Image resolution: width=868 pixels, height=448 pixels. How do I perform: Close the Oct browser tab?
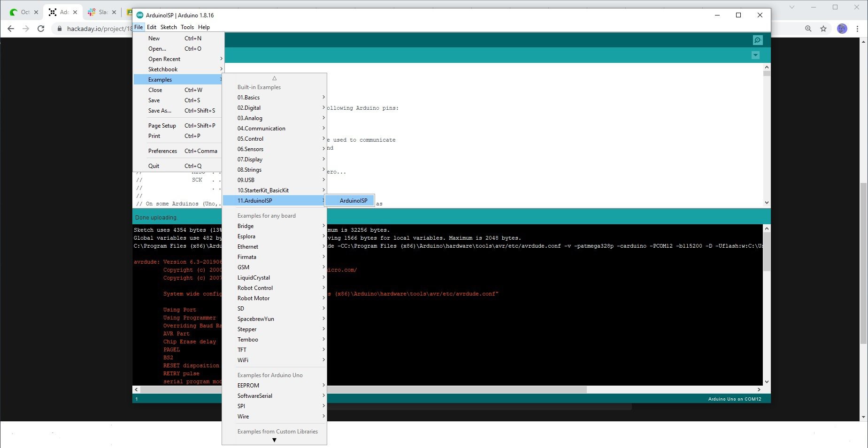tap(36, 12)
